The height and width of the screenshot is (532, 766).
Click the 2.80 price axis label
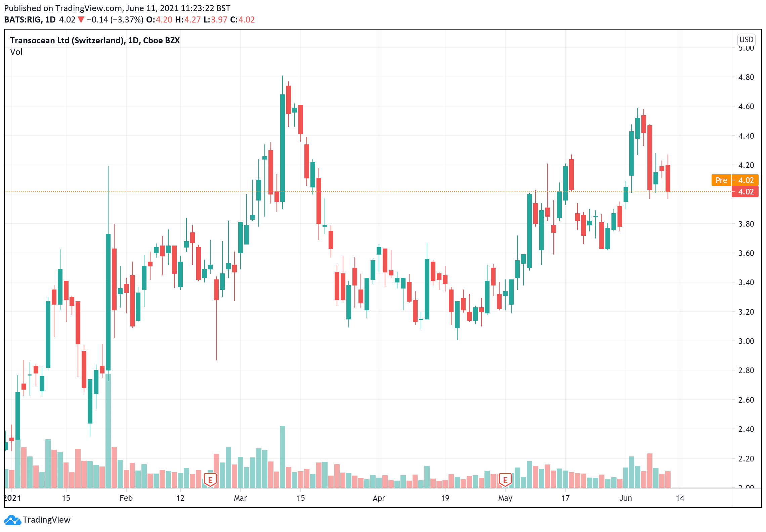(746, 370)
